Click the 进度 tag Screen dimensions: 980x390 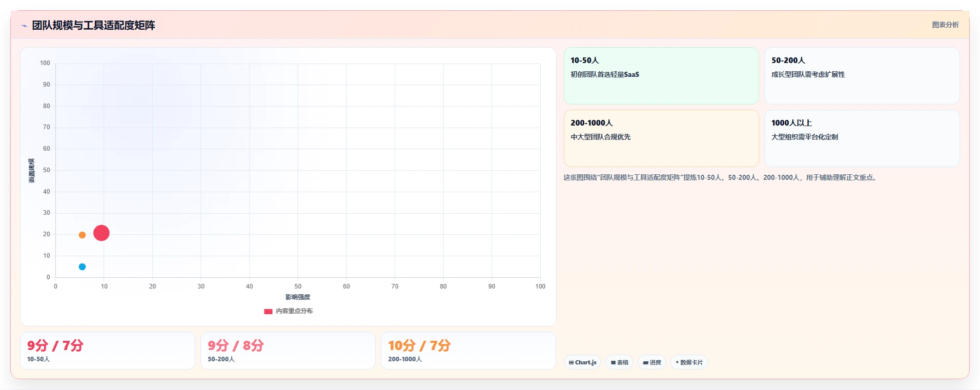[652, 362]
